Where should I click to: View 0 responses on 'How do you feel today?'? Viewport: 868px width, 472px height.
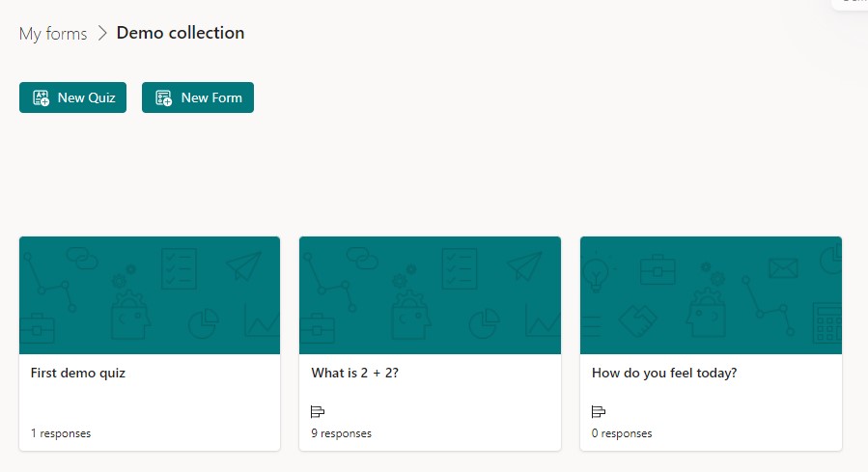pos(622,433)
